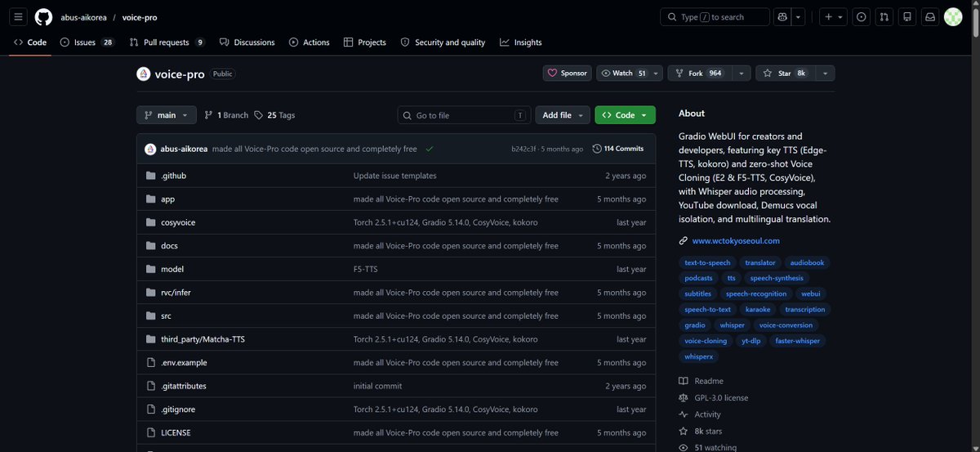Open the LICENSE file icon
Image resolution: width=980 pixels, height=452 pixels.
click(x=150, y=432)
